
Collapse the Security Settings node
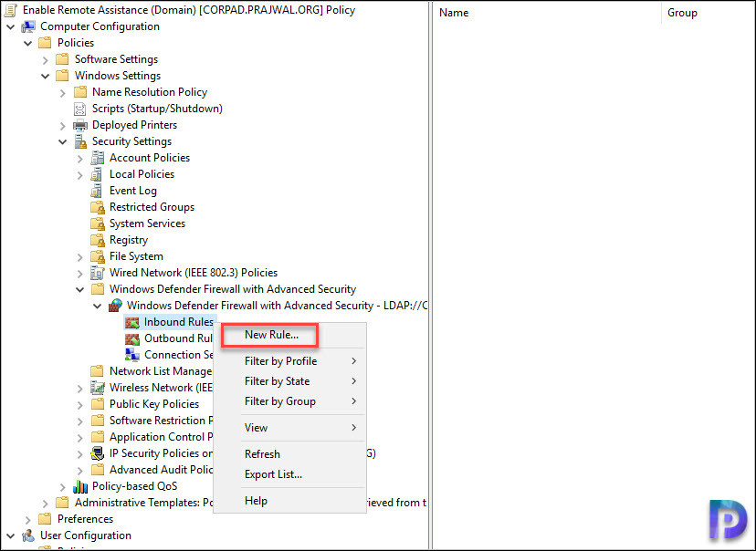[63, 141]
